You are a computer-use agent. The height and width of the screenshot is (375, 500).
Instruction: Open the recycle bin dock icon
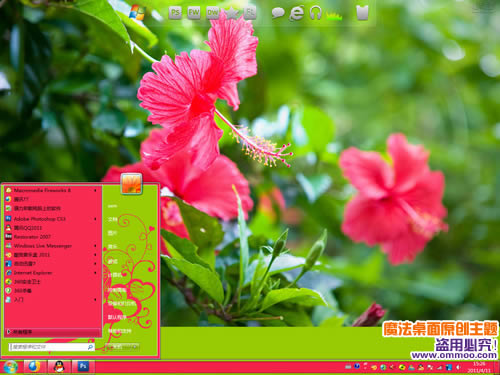(x=362, y=13)
